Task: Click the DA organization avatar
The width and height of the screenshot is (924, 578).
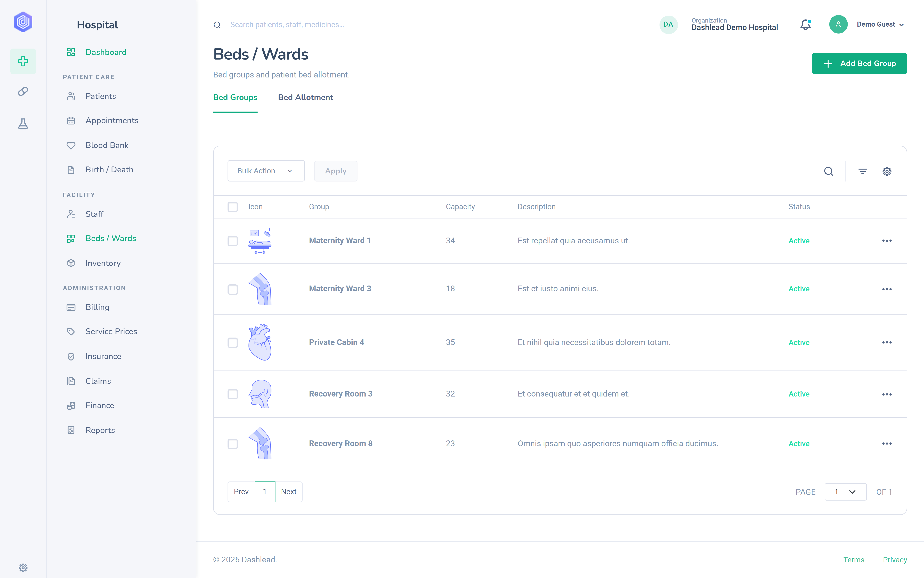Action: click(x=668, y=24)
